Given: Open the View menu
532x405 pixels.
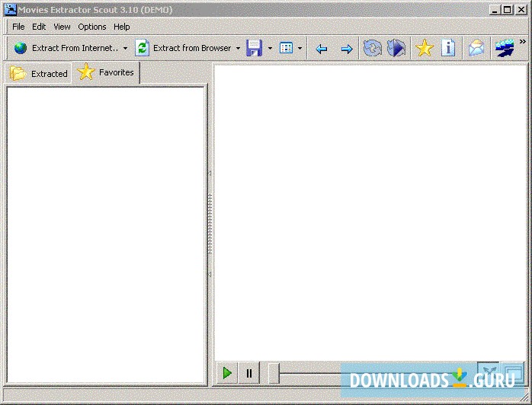Looking at the screenshot, I should click(62, 27).
